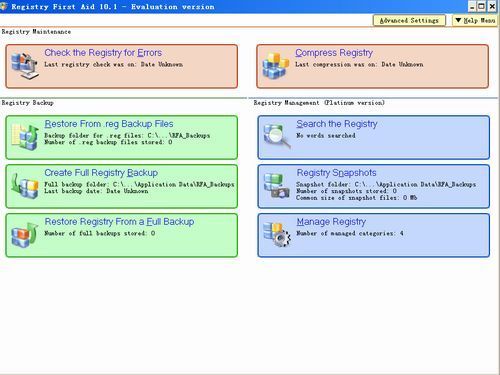Click the Compress Registry cubes icon

point(275,65)
